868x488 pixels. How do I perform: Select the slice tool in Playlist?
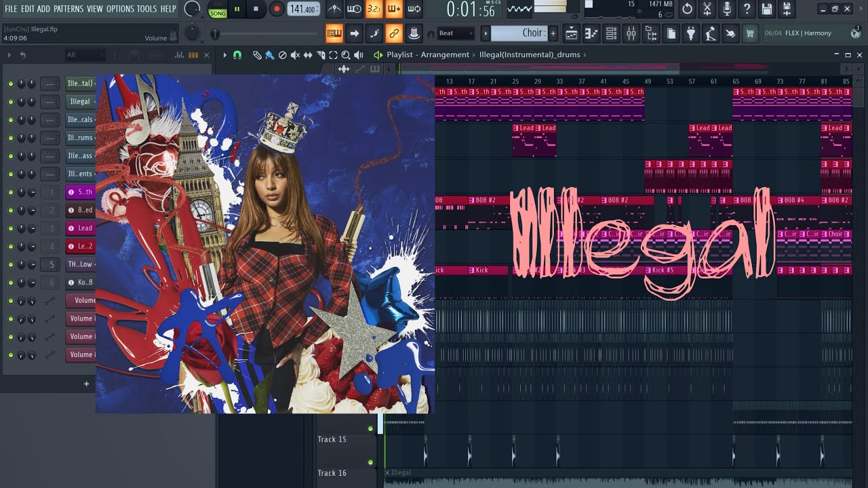(x=321, y=55)
